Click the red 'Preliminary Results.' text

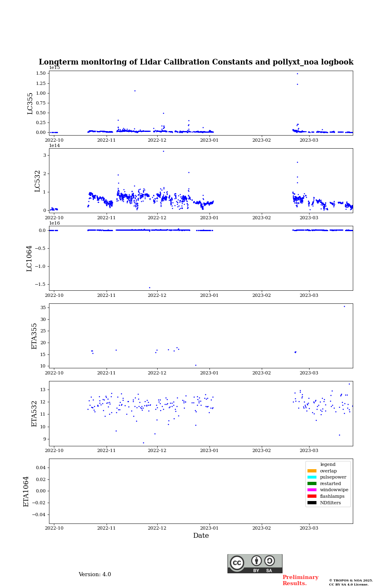point(300,580)
